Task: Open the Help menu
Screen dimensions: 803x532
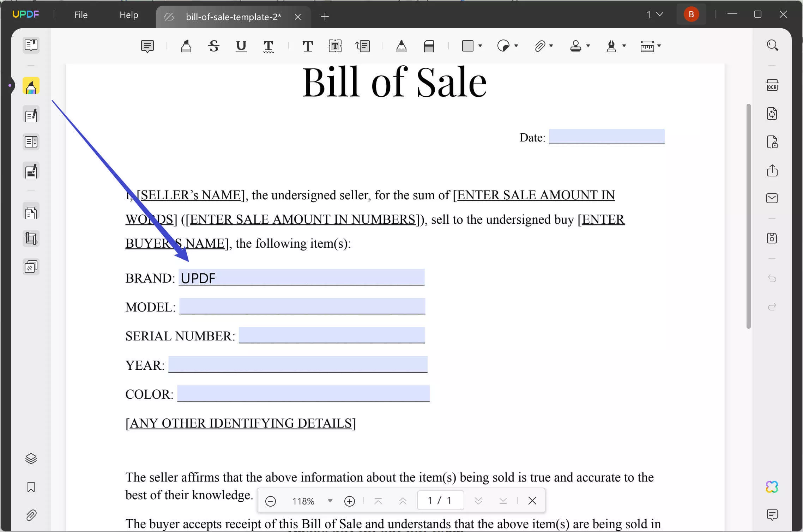Action: click(129, 15)
